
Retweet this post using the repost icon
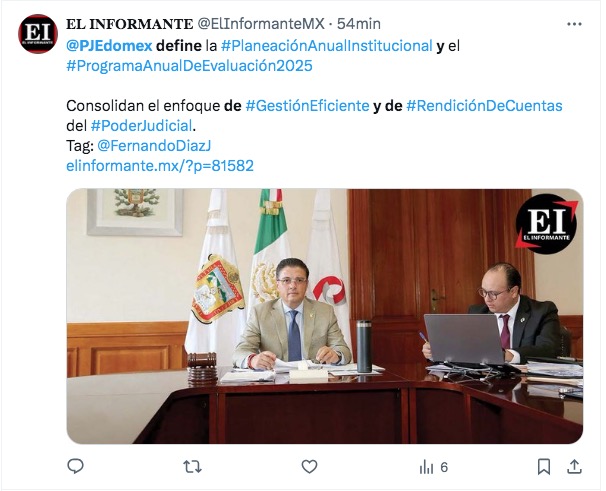click(192, 467)
